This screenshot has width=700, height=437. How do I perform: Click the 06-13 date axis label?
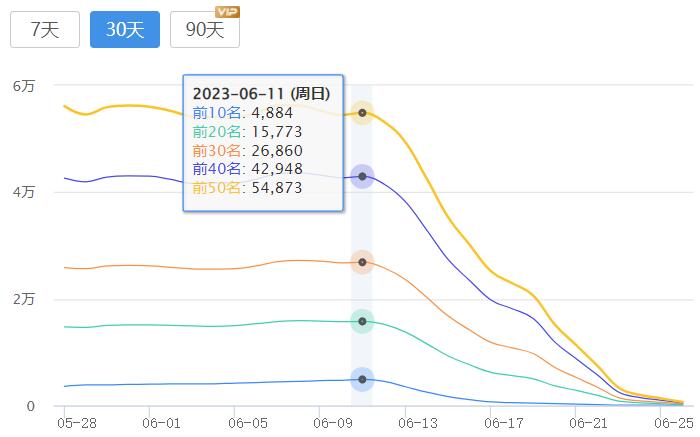click(x=418, y=423)
